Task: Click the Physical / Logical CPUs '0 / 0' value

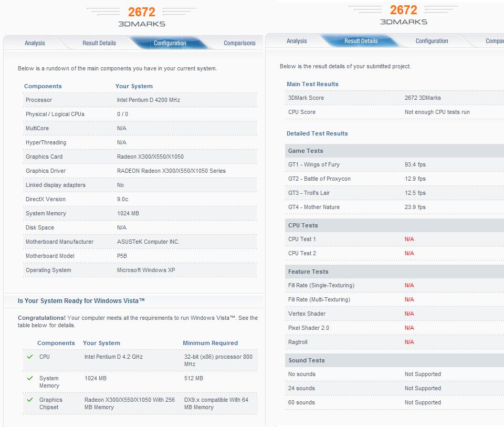Action: pyautogui.click(x=122, y=114)
